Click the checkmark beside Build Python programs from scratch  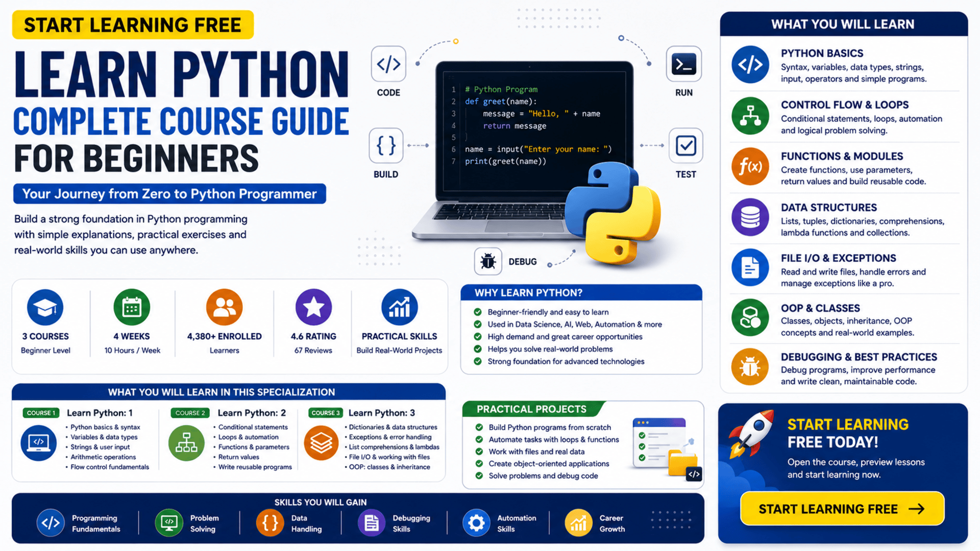(x=479, y=427)
